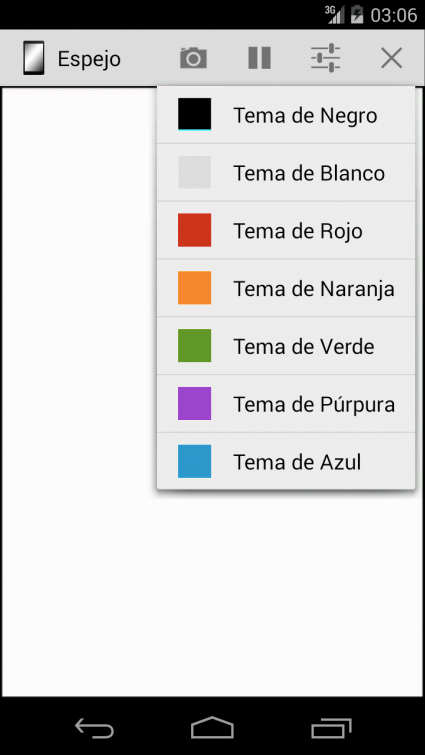Choose Tema de Blanco option
The width and height of the screenshot is (425, 755).
pyautogui.click(x=286, y=172)
